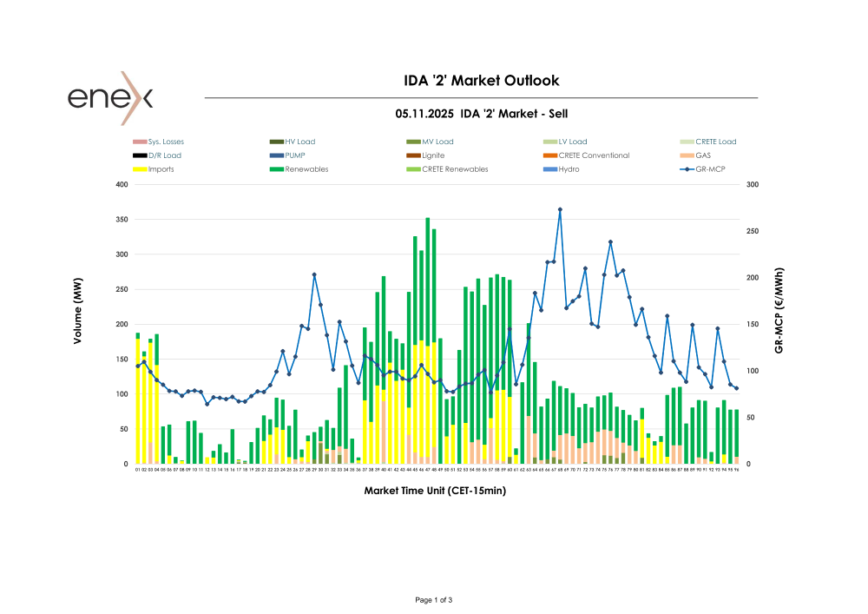Click the enex logo
This screenshot has height=614, width=868.
click(111, 97)
